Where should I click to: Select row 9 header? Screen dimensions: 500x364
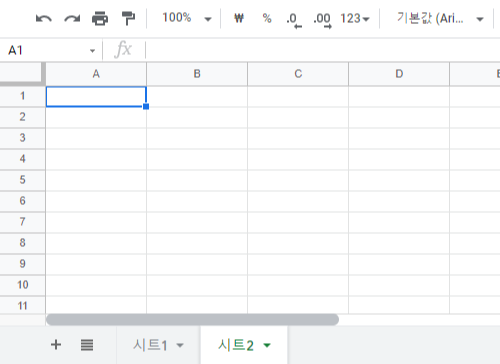[x=22, y=264]
